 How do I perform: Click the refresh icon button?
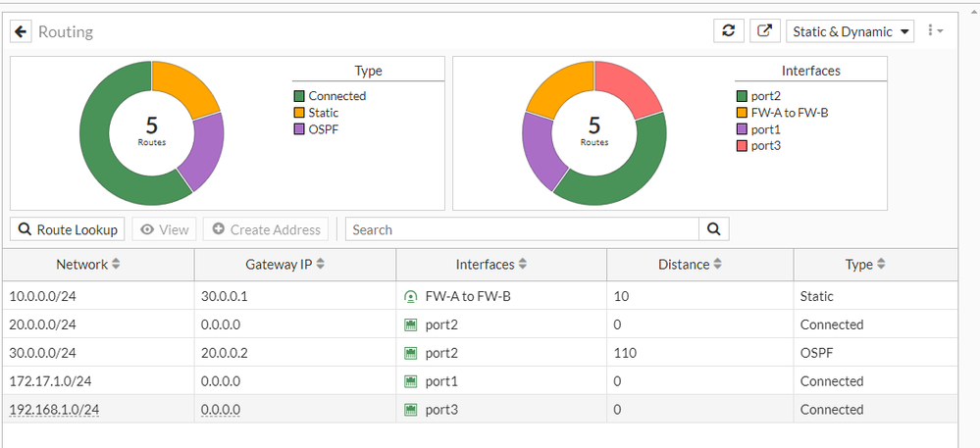pos(728,30)
